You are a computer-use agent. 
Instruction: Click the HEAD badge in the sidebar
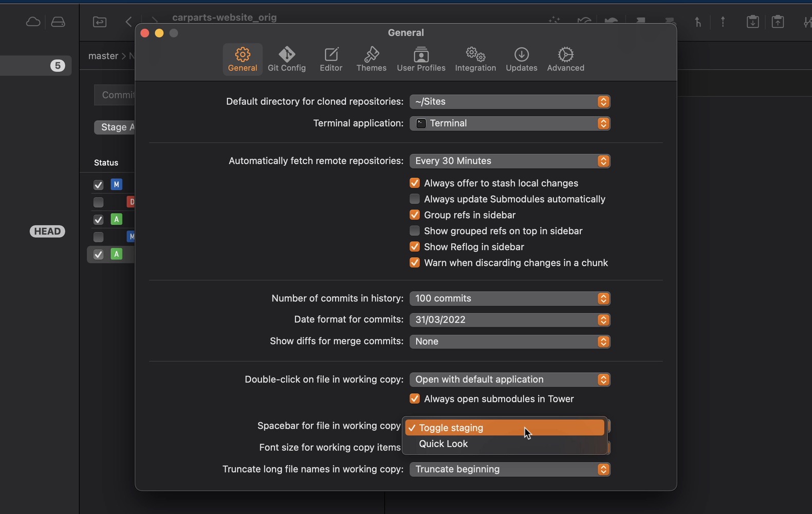click(47, 231)
